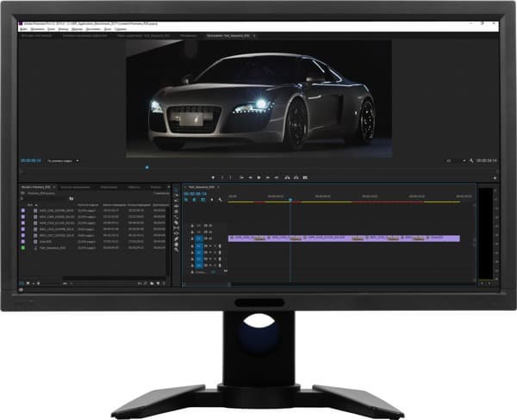The width and height of the screenshot is (517, 420).
Task: Add a marker from the timeline header
Action: (212, 200)
